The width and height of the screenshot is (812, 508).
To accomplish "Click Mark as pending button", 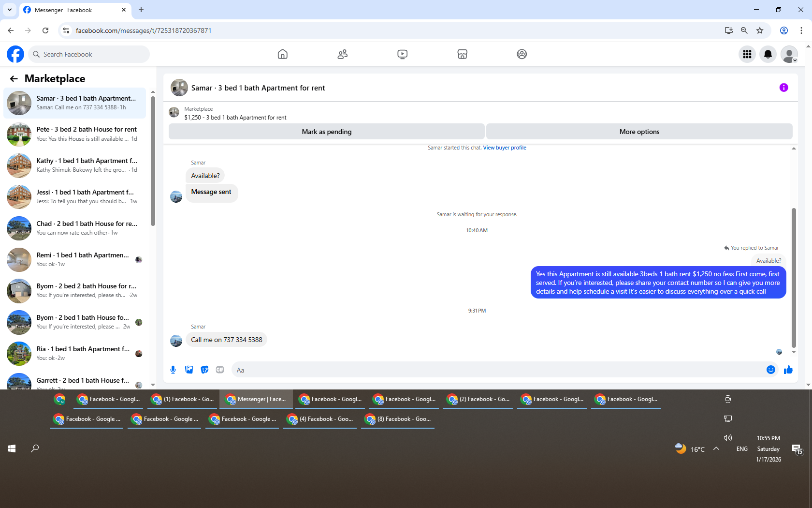I will click(327, 132).
